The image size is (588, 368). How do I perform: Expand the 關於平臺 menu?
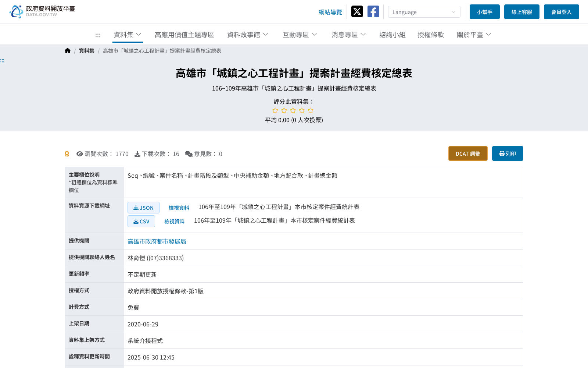[x=474, y=35]
